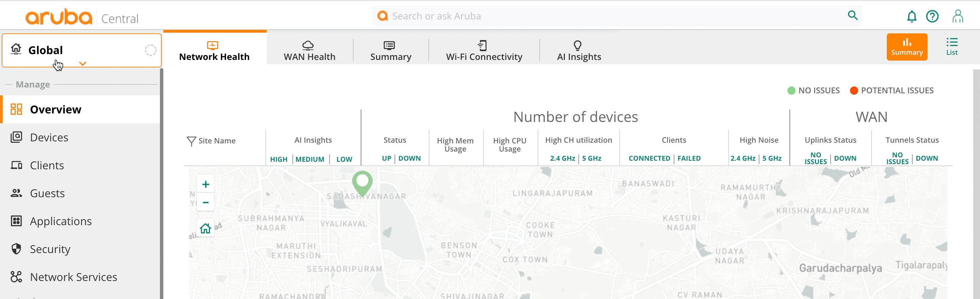Select the List view button
The width and height of the screenshot is (980, 299).
coord(952,47)
